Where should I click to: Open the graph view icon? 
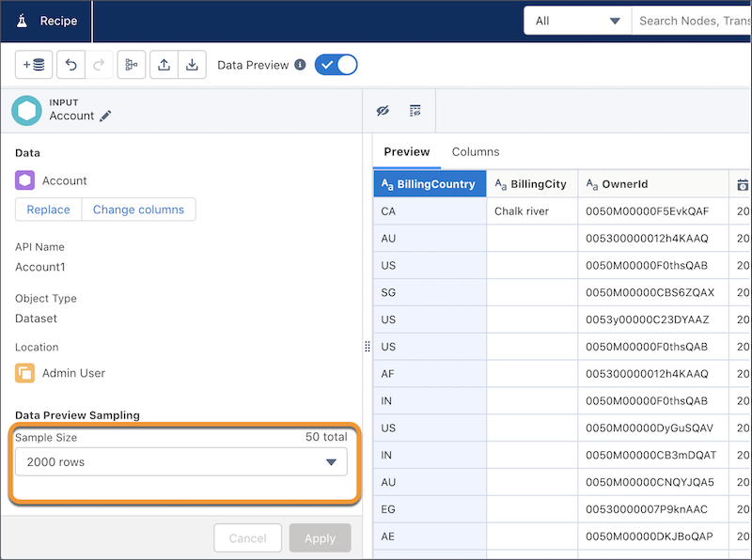(x=131, y=65)
